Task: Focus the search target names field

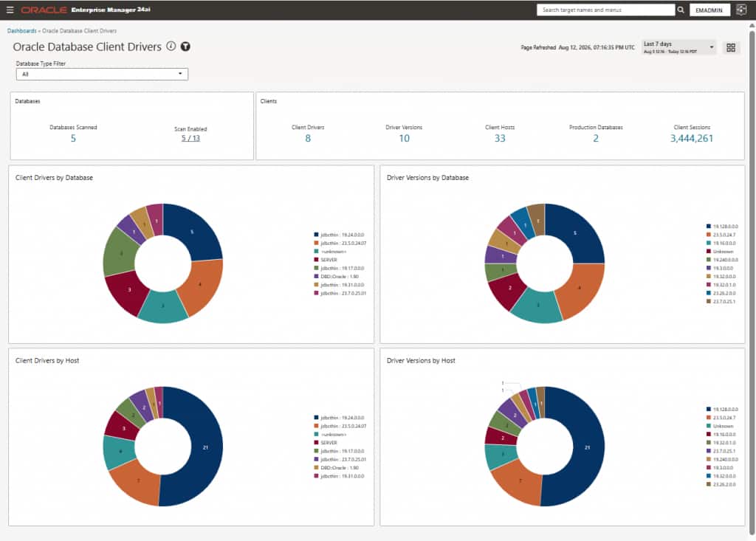Action: coord(605,10)
